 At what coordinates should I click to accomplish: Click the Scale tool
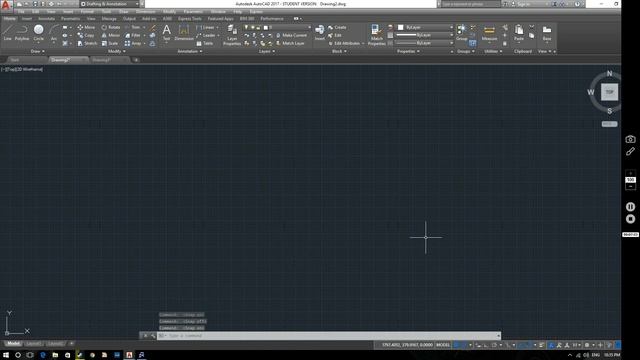tap(109, 43)
